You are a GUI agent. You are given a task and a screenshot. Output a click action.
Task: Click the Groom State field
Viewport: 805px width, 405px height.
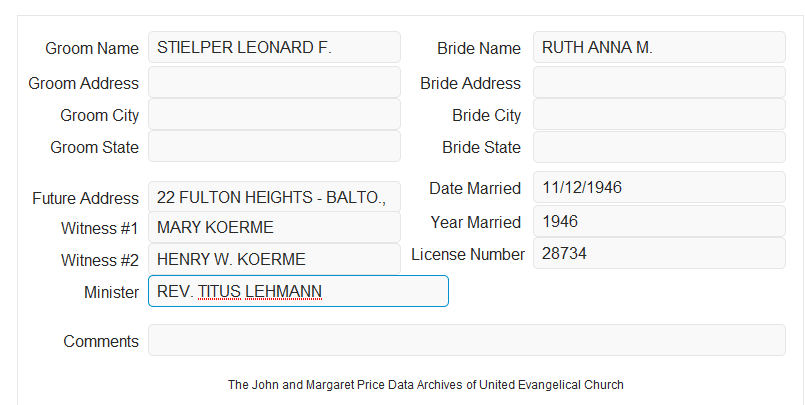tap(274, 146)
